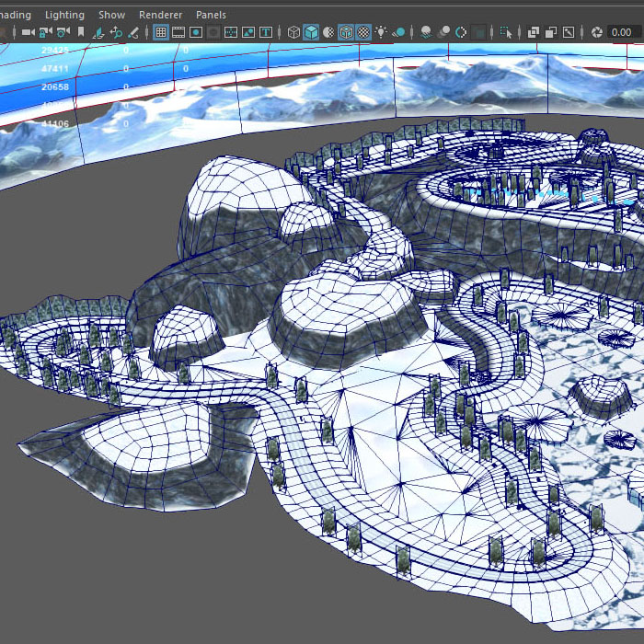This screenshot has height=644, width=644.
Task: Select the Grease Pencil tool icon
Action: (133, 32)
